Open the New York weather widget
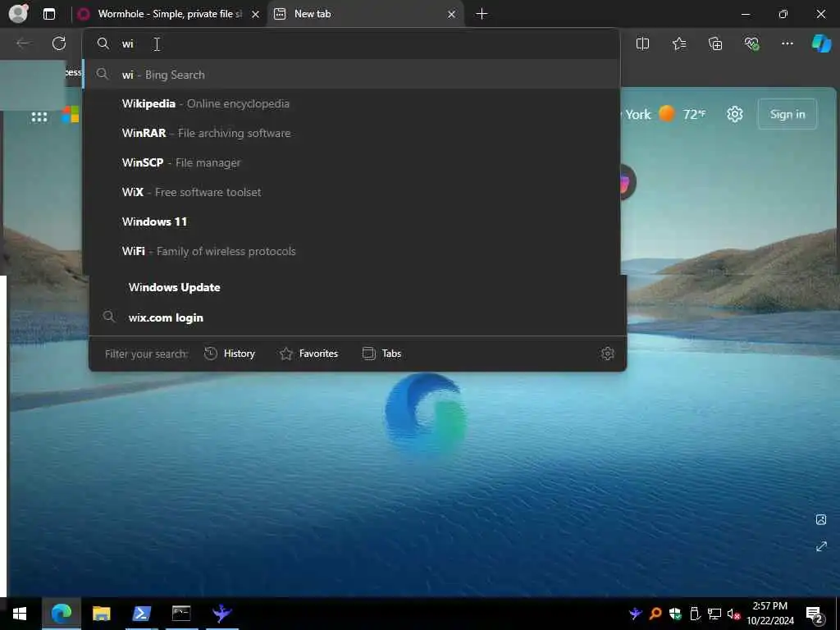Viewport: 840px width, 630px height. [x=664, y=114]
